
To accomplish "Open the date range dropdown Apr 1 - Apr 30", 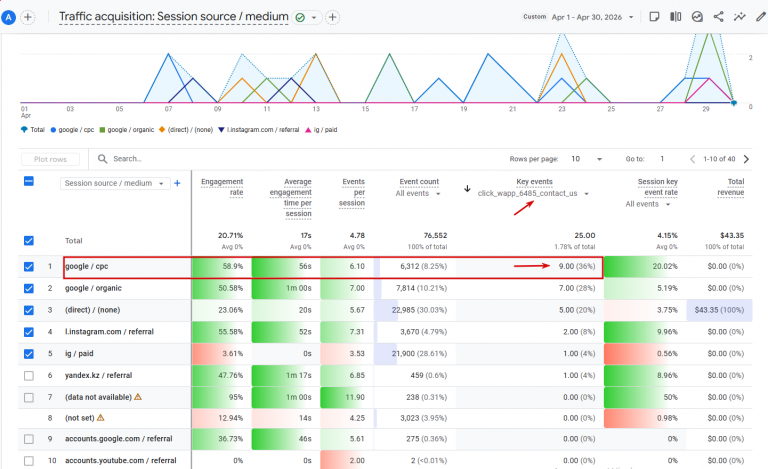I will tap(593, 17).
